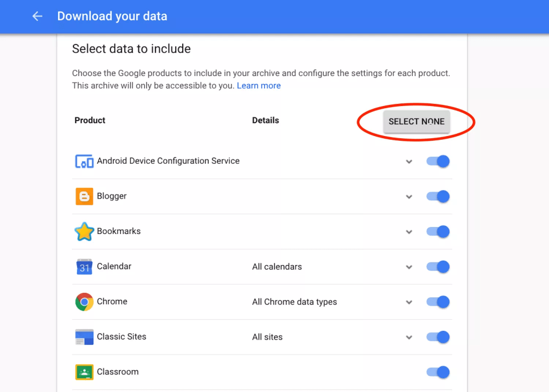549x392 pixels.
Task: Click the All Chrome data types text
Action: (294, 302)
